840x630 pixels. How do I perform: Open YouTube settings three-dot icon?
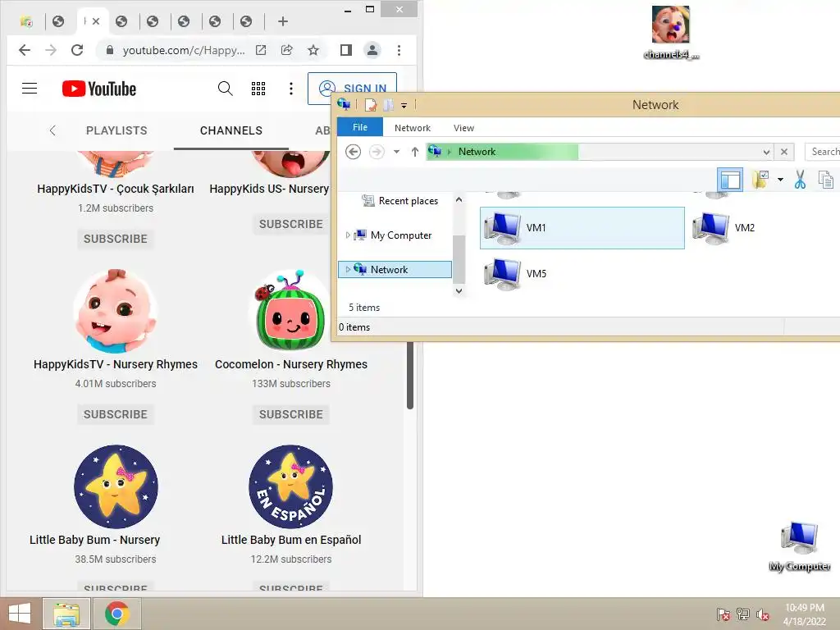[x=291, y=89]
